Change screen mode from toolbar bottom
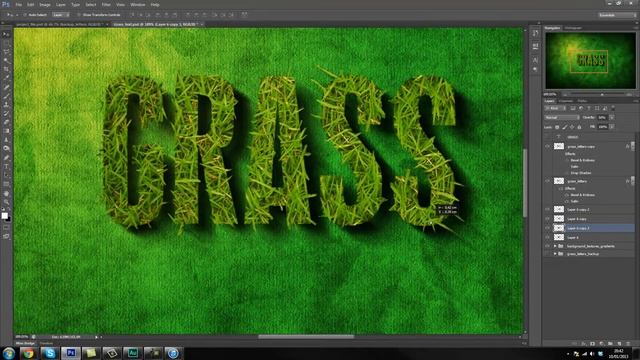640x360 pixels. click(x=6, y=236)
